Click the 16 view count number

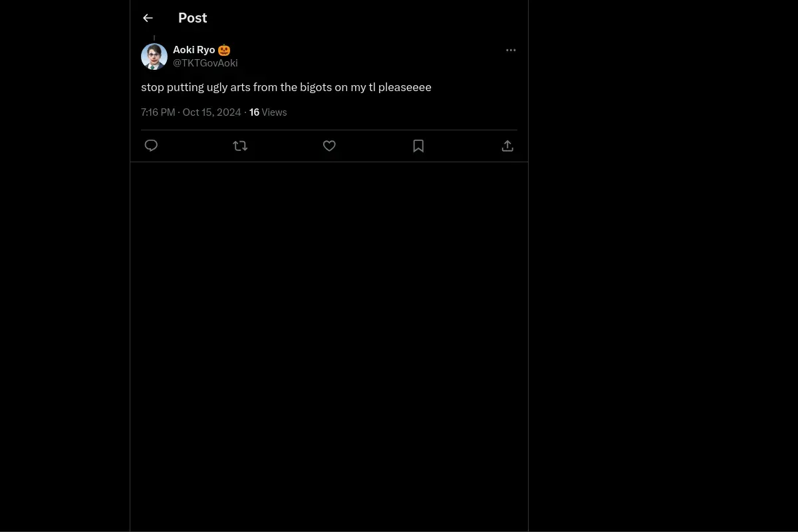[254, 112]
